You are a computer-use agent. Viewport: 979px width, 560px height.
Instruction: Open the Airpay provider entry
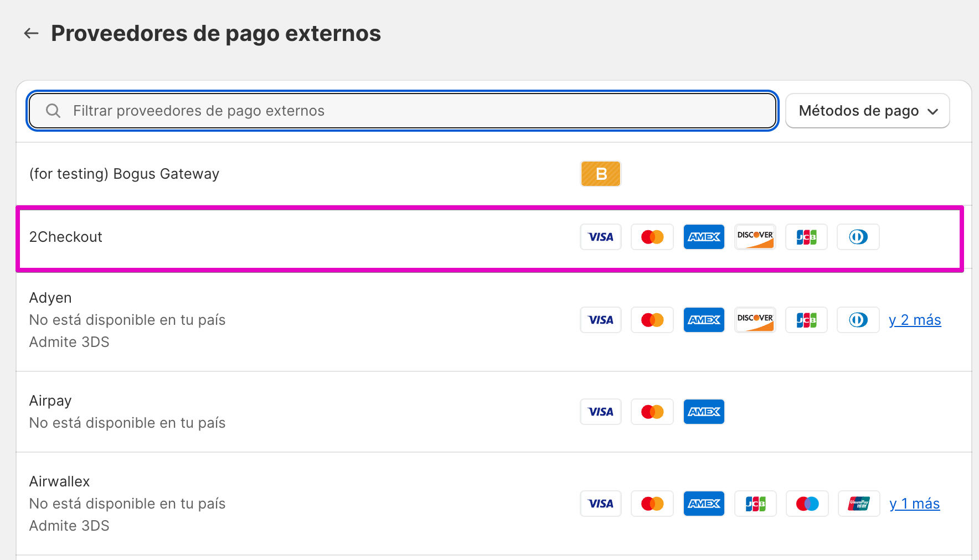point(50,401)
